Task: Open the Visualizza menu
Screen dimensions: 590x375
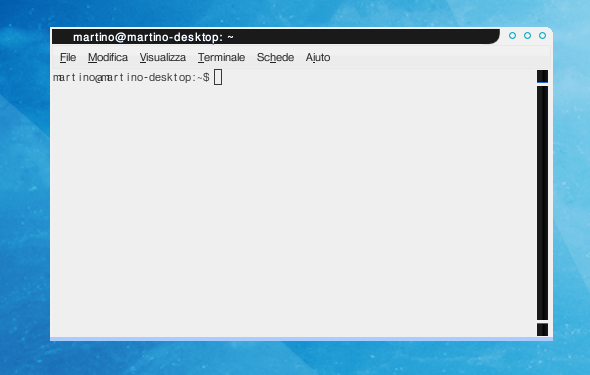Action: pyautogui.click(x=163, y=58)
